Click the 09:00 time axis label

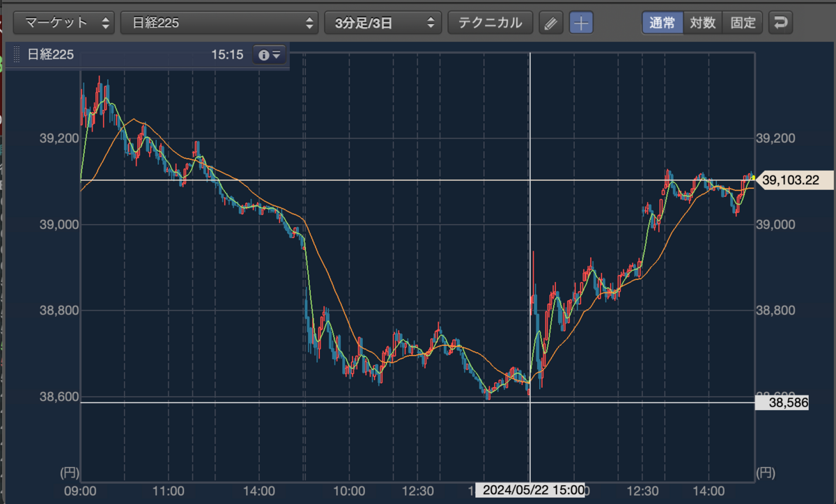click(x=81, y=490)
